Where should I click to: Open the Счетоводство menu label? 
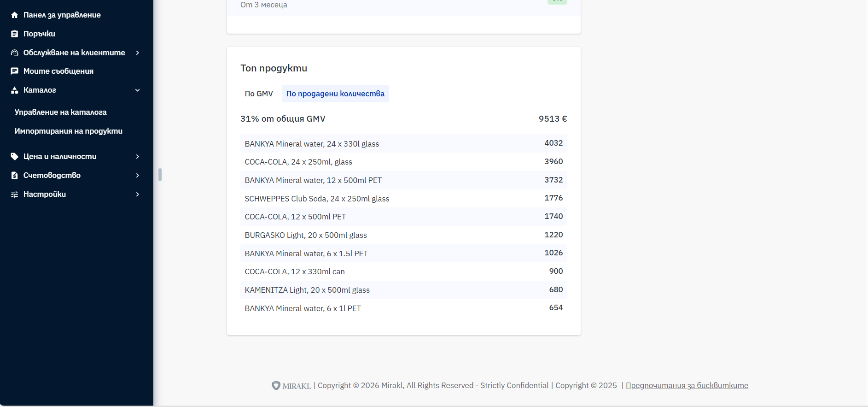tap(52, 175)
